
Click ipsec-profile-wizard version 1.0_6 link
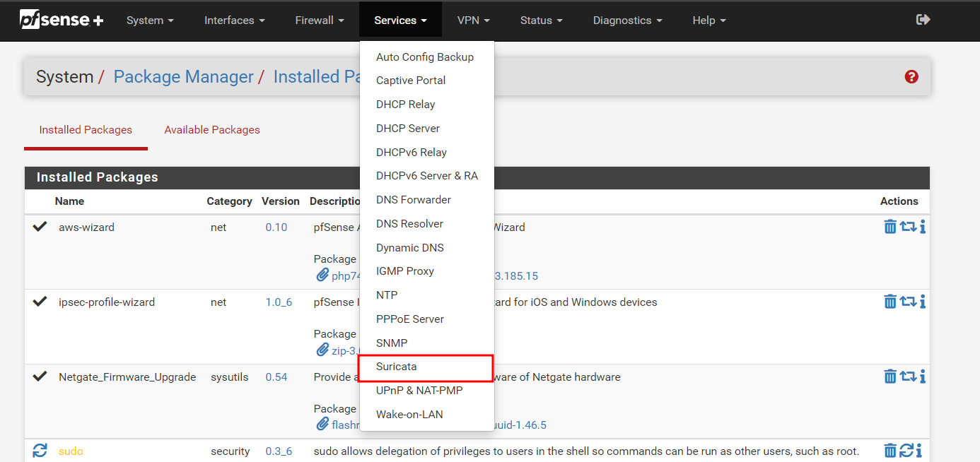click(279, 302)
